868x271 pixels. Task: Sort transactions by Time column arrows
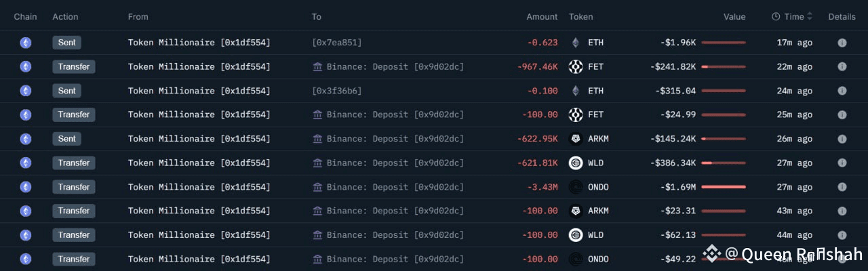[x=810, y=17]
